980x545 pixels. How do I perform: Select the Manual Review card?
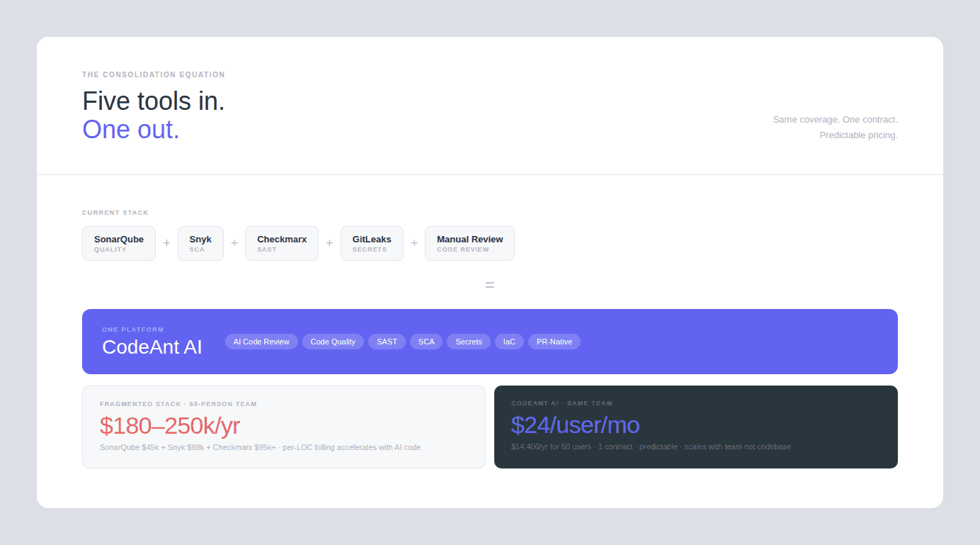click(469, 243)
